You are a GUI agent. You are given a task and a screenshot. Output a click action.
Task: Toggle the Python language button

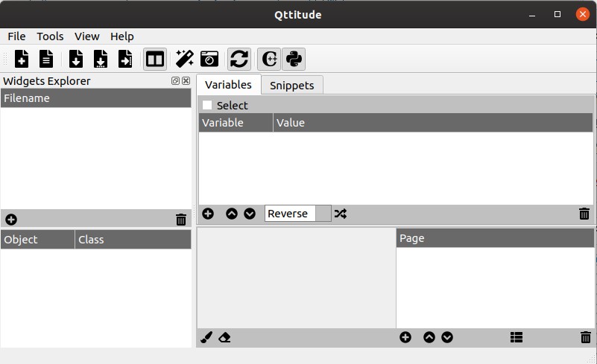[294, 59]
